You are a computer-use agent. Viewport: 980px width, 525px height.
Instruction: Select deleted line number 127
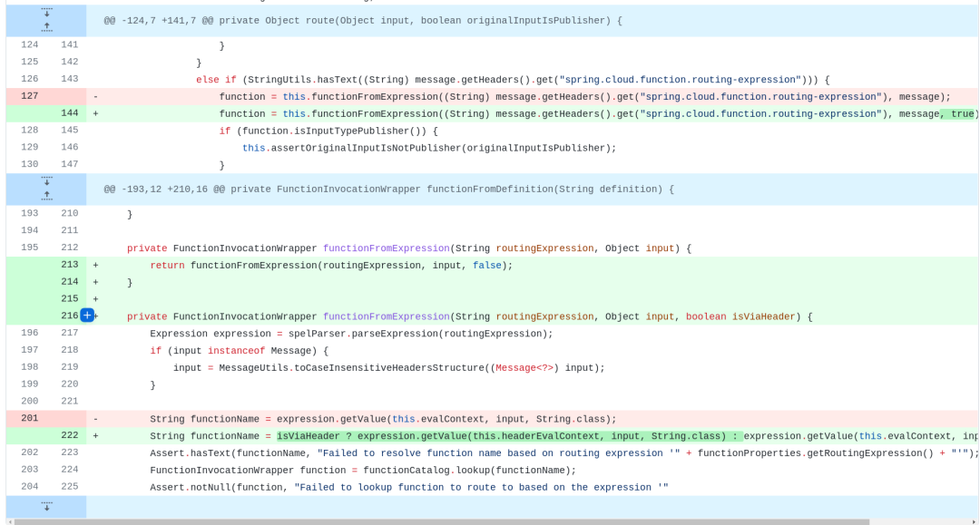point(29,96)
